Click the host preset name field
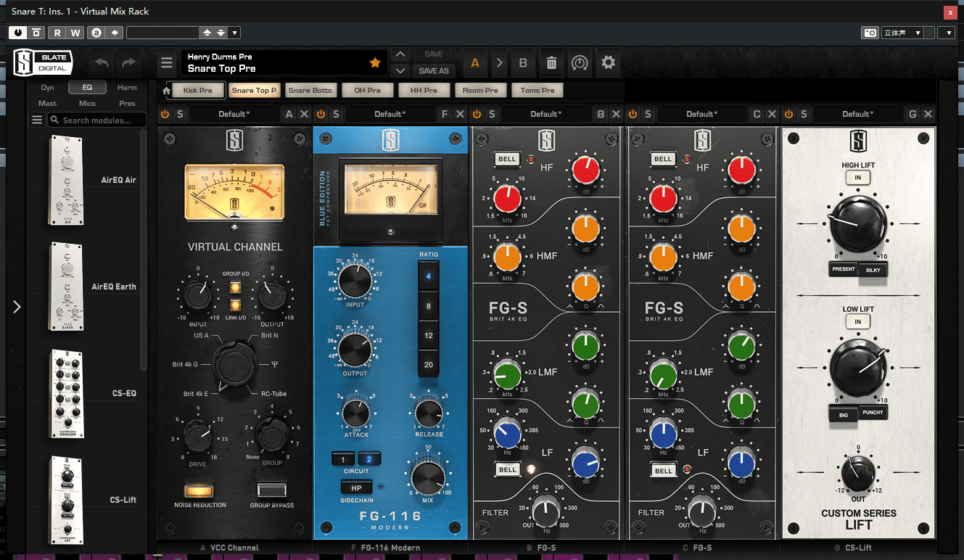The width and height of the screenshot is (964, 560). [x=162, y=33]
